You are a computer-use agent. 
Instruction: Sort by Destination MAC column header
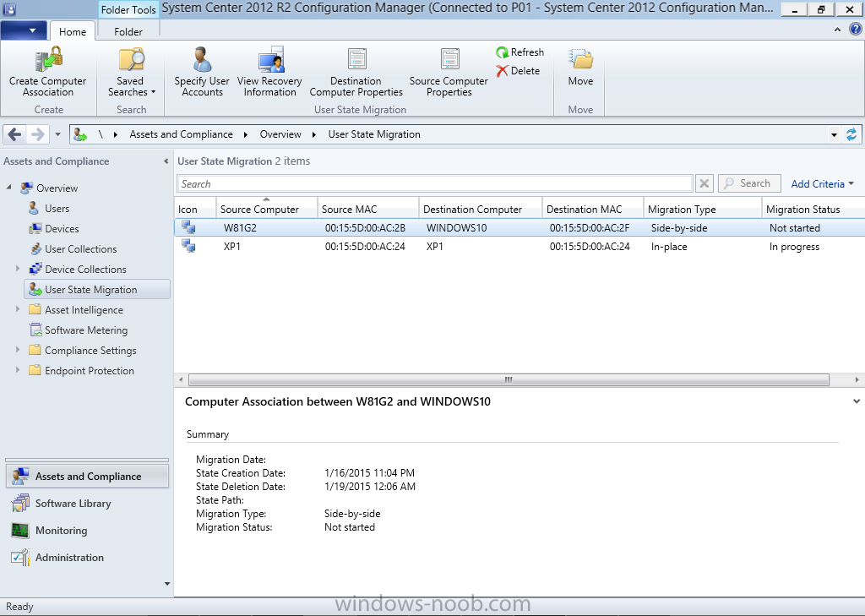593,210
